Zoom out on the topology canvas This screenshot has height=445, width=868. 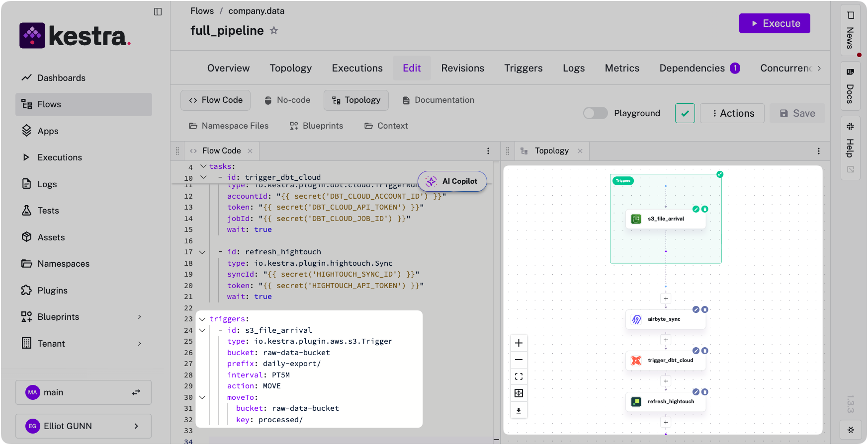click(519, 360)
